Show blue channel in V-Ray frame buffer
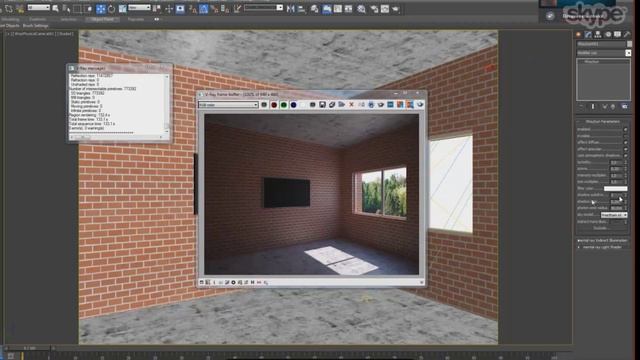Screen dimensions: 640x360 point(293,105)
